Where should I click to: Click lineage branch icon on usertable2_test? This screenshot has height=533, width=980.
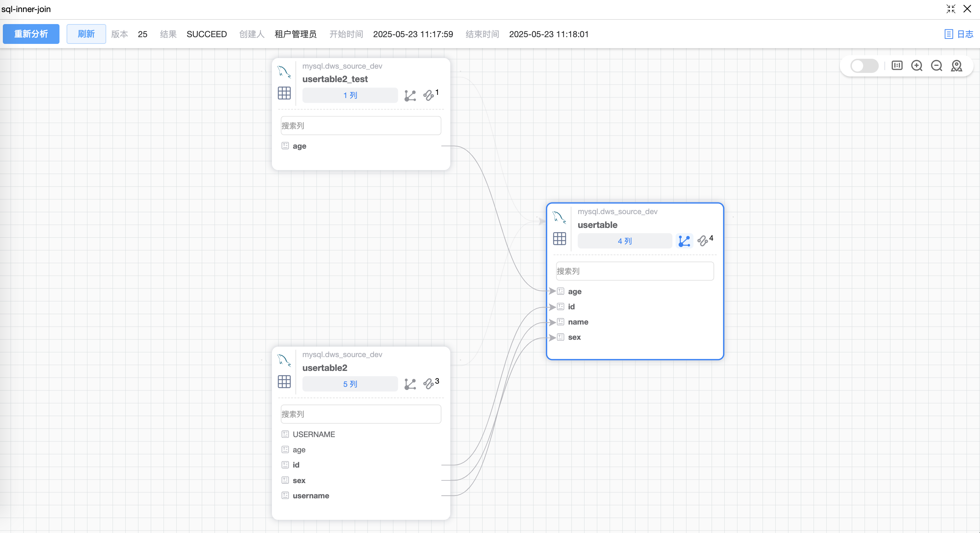(410, 96)
